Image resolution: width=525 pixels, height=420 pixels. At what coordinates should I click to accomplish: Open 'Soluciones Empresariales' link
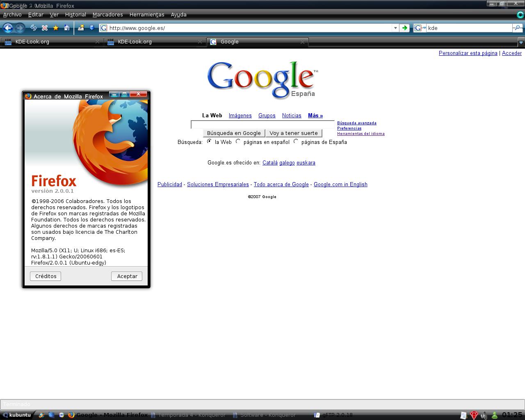218,185
